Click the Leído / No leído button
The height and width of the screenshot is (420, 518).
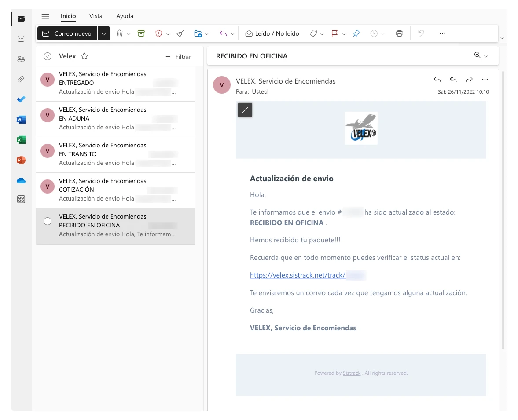[x=272, y=33]
